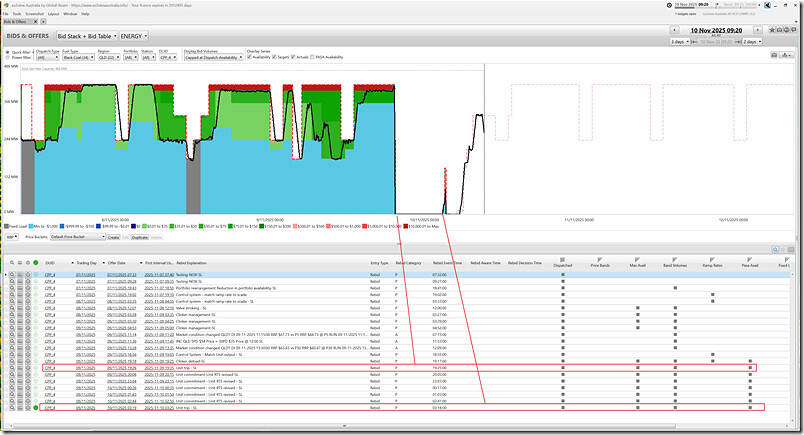Click the Price Bands flag column icon
The height and width of the screenshot is (435, 804).
tap(600, 261)
